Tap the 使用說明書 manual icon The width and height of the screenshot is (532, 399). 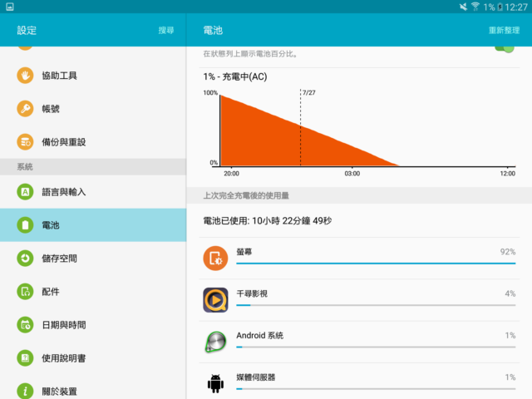click(25, 358)
